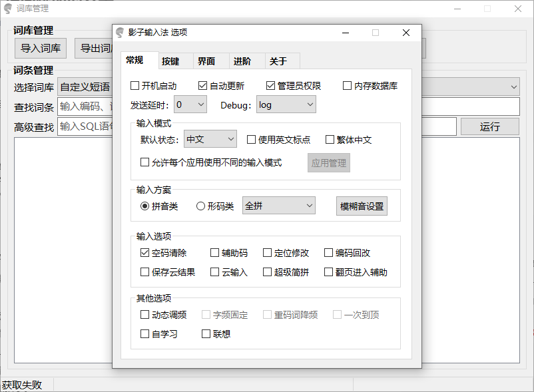Close the 影子输入法 选项 dialog

point(406,33)
